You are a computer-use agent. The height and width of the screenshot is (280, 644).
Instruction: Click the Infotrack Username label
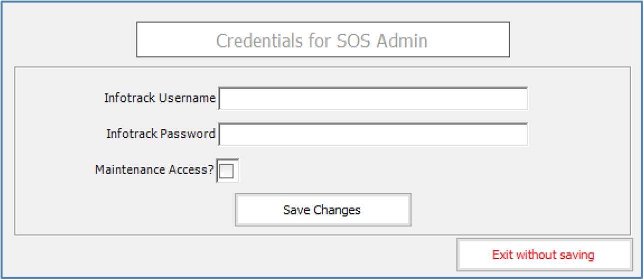(x=159, y=98)
